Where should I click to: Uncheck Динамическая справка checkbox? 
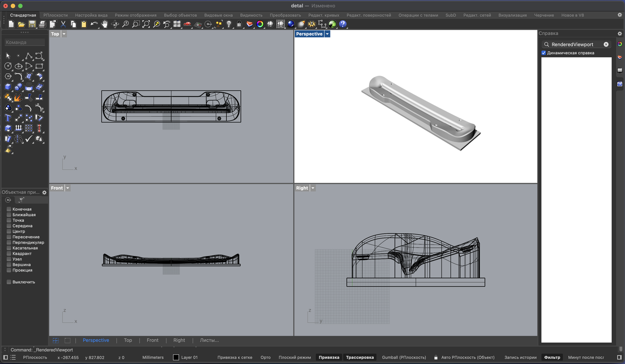[x=544, y=53]
